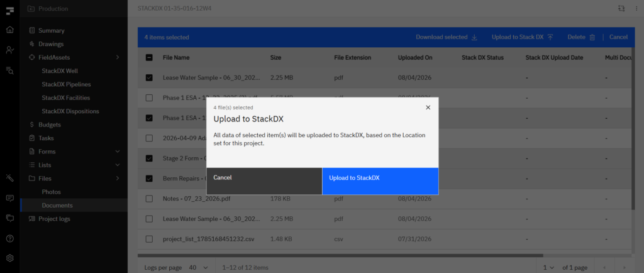Confirm with blue Upload to StackDX button
The image size is (644, 273).
point(380,181)
